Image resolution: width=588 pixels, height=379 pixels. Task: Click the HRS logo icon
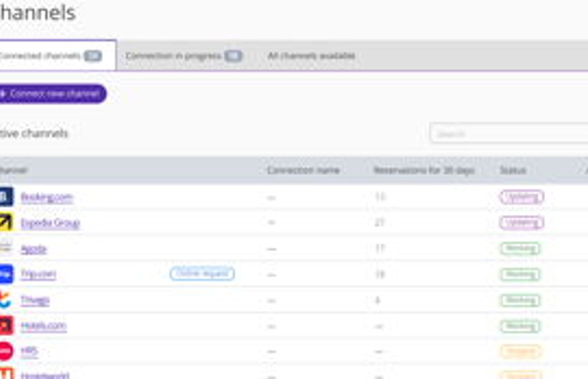[x=6, y=351]
